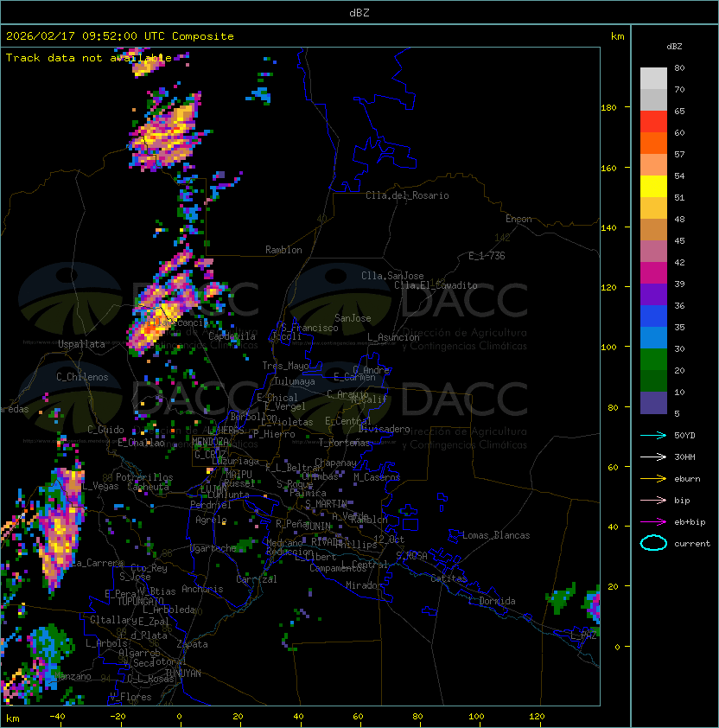Screen dimensions: 719x728
Task: Click the 'Tulumaya' map label
Action: (295, 381)
